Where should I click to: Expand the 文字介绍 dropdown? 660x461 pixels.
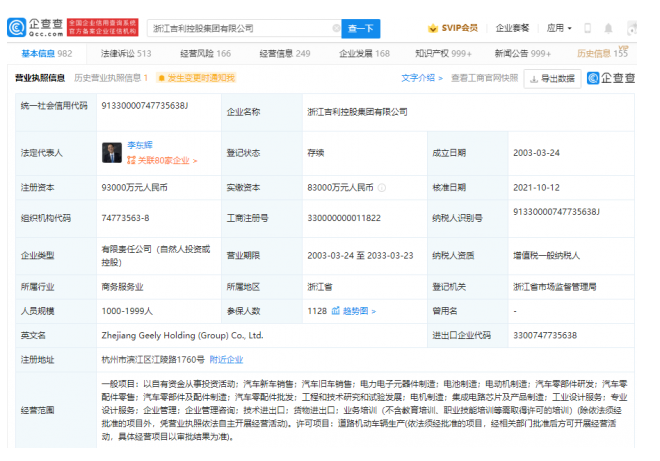pyautogui.click(x=422, y=77)
